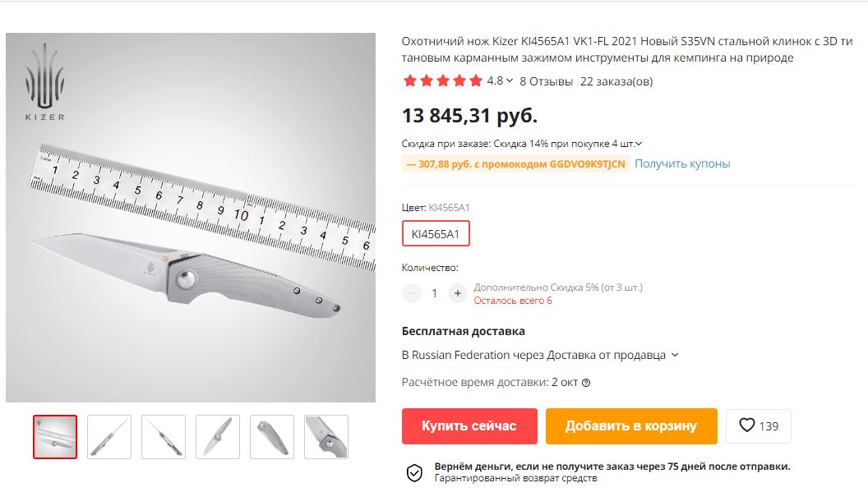
Task: Click the main knife product image
Action: click(191, 218)
